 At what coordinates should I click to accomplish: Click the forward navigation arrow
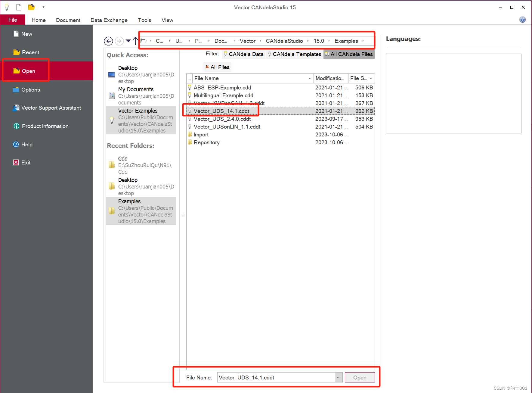[119, 41]
